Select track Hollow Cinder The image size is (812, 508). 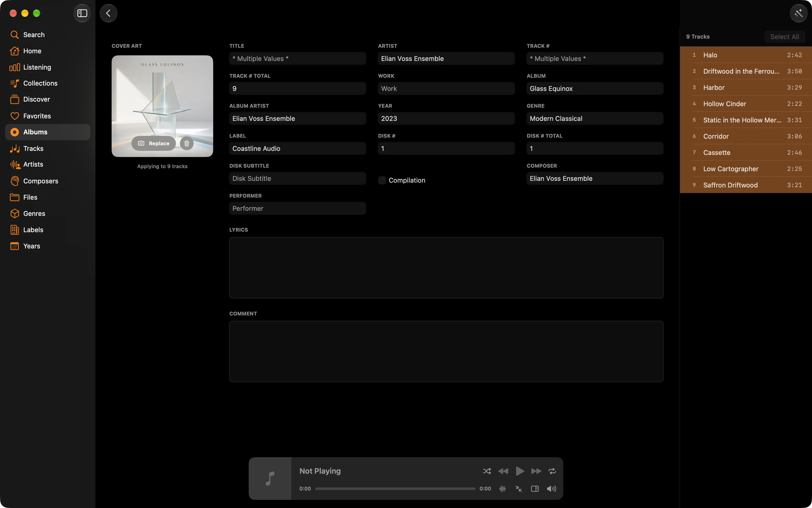[746, 104]
